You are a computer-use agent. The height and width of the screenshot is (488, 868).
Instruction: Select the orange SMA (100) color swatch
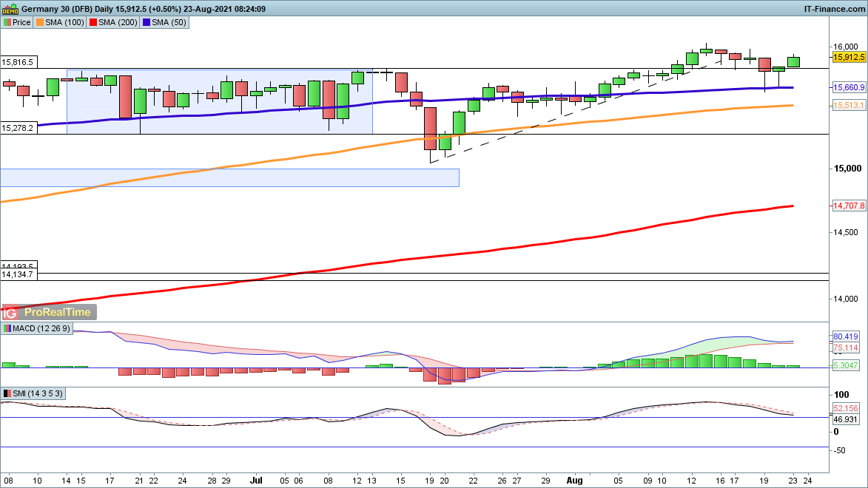(39, 22)
